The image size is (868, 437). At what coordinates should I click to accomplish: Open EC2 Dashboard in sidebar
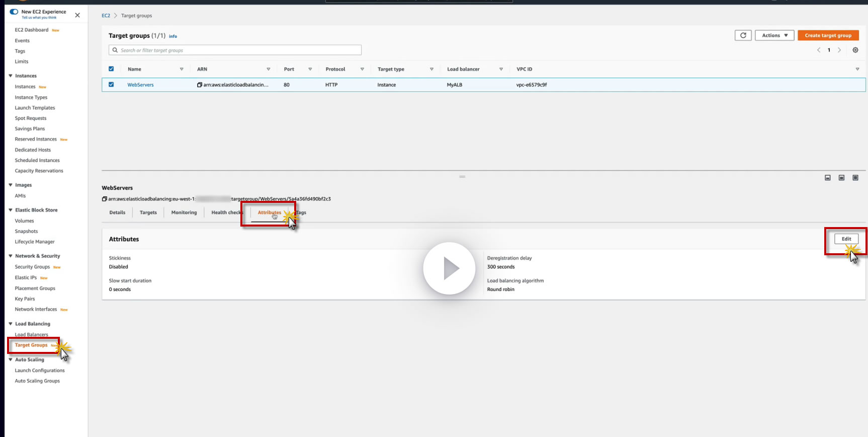click(32, 30)
